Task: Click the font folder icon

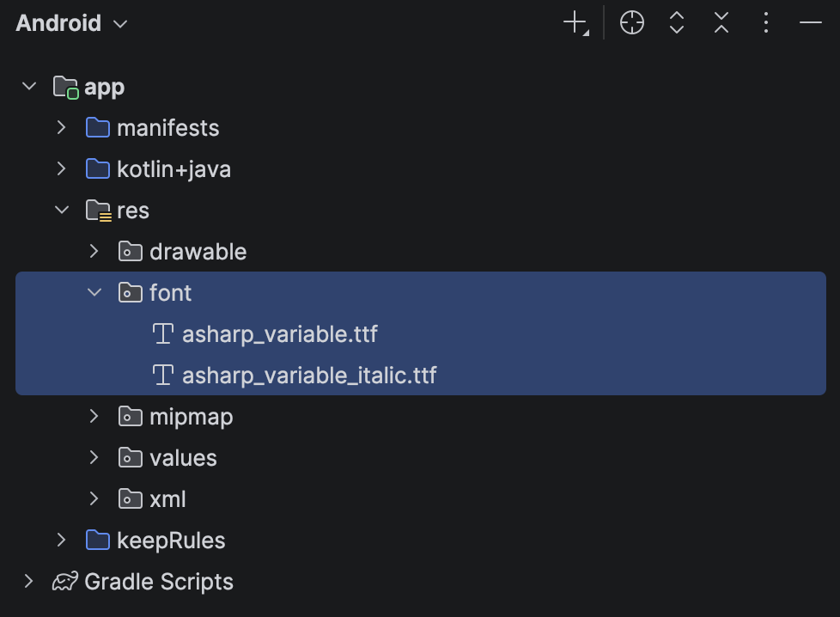Action: click(131, 293)
